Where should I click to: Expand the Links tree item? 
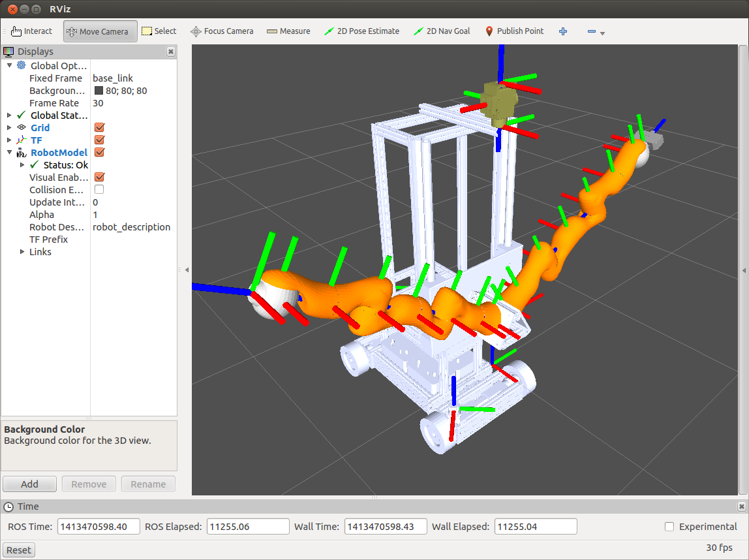22,252
